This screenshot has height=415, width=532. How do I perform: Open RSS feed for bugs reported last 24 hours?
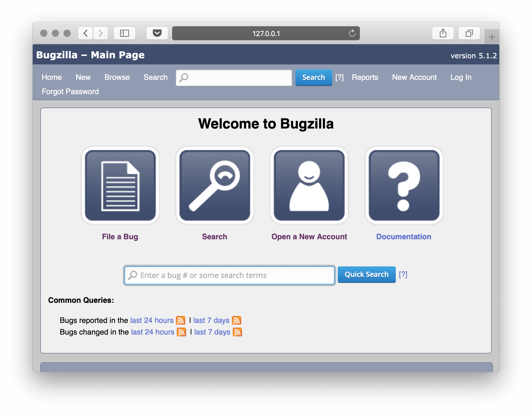pos(181,320)
